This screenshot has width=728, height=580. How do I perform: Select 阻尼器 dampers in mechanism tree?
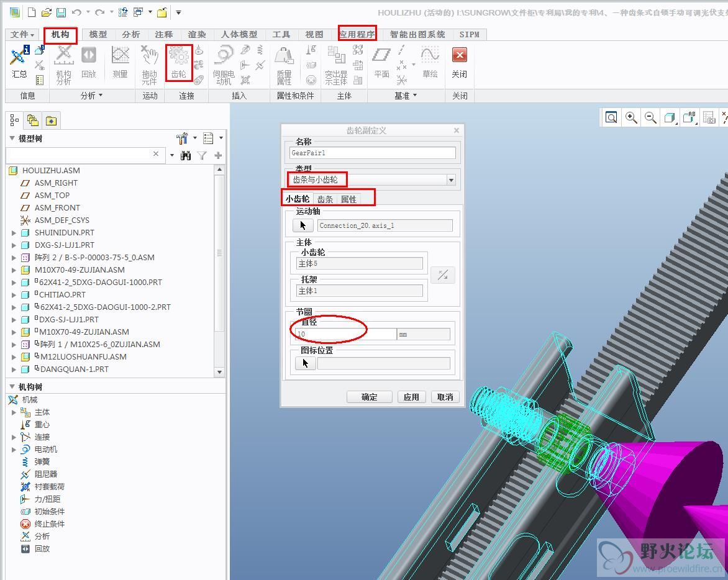coord(45,474)
